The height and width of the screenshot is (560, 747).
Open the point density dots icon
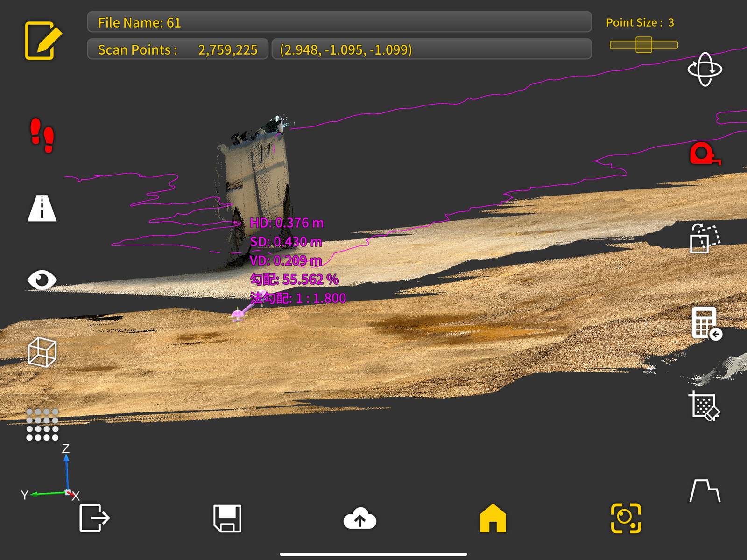point(42,425)
